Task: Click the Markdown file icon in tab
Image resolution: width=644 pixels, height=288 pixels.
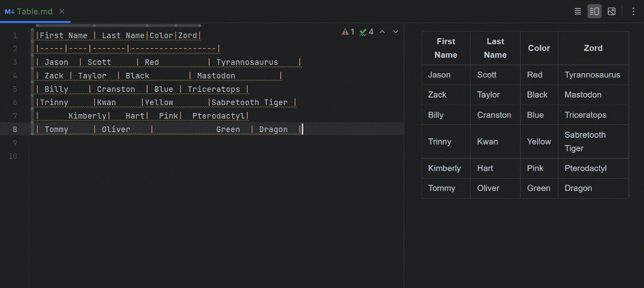Action: click(x=9, y=11)
